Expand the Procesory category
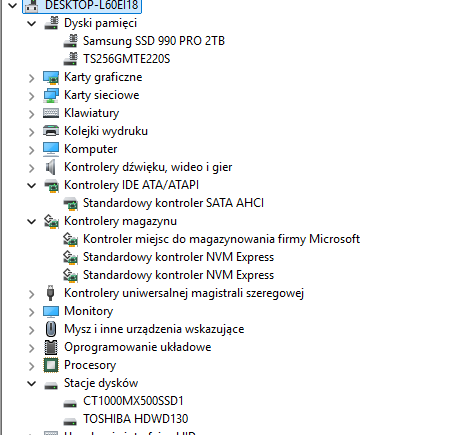 click(x=31, y=366)
